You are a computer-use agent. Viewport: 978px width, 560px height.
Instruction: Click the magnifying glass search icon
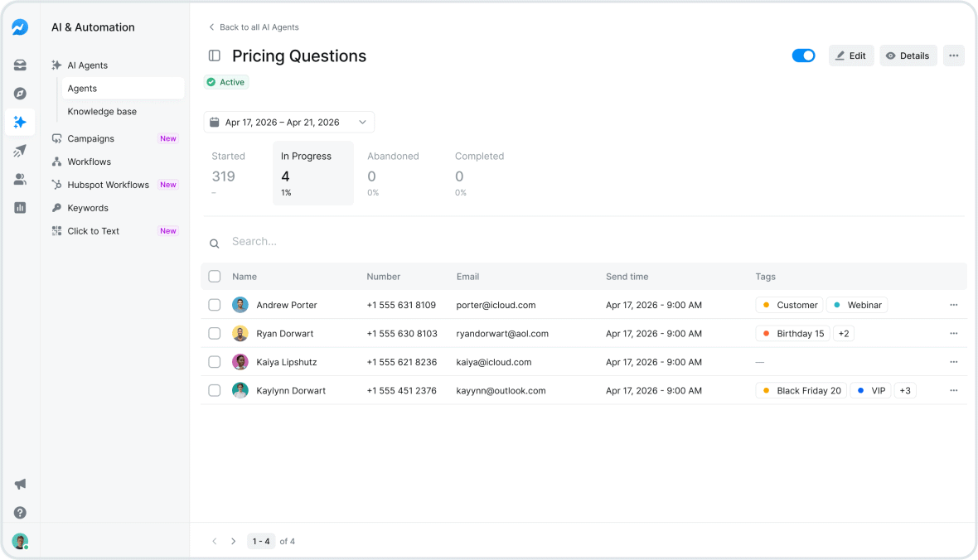coord(215,242)
